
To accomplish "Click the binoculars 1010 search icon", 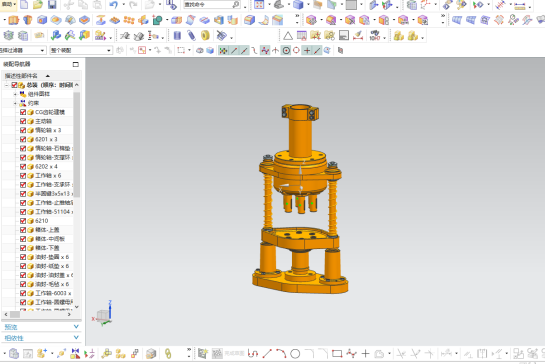I will (x=375, y=35).
